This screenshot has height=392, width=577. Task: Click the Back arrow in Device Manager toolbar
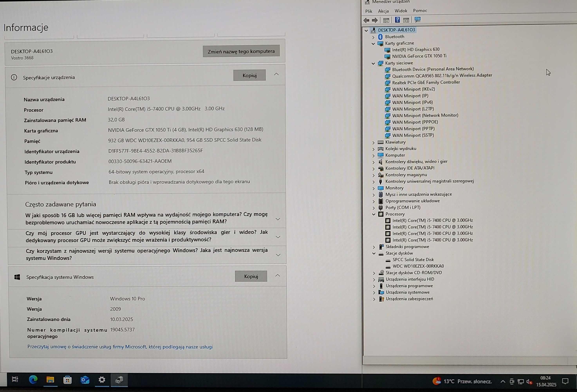point(366,20)
